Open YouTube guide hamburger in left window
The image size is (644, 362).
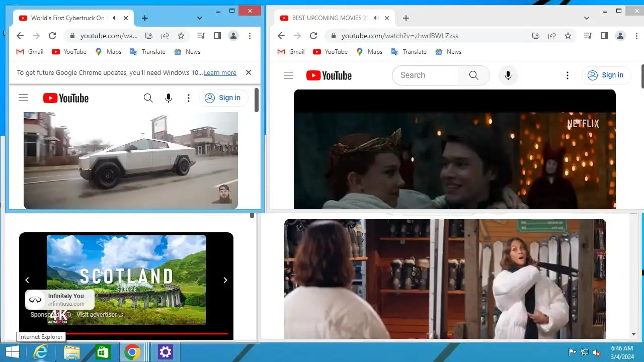pos(23,98)
